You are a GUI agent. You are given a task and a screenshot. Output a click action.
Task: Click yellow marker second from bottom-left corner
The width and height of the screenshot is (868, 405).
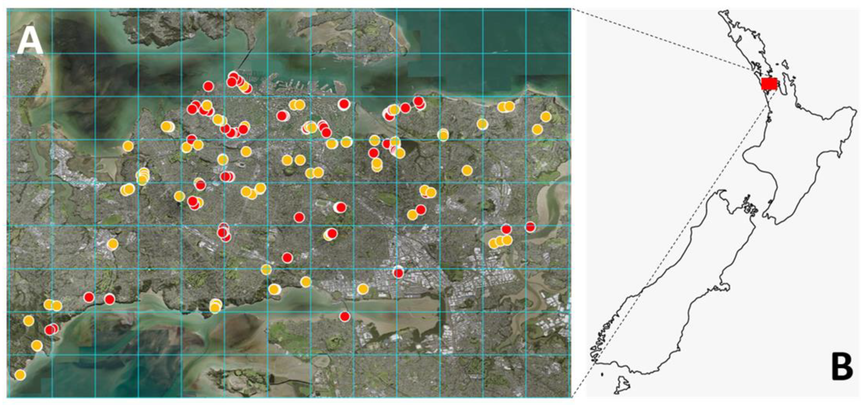37,345
